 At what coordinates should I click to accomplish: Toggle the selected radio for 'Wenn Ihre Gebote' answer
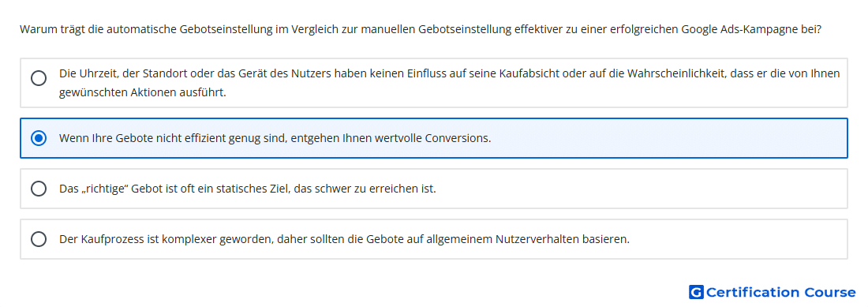coord(39,138)
